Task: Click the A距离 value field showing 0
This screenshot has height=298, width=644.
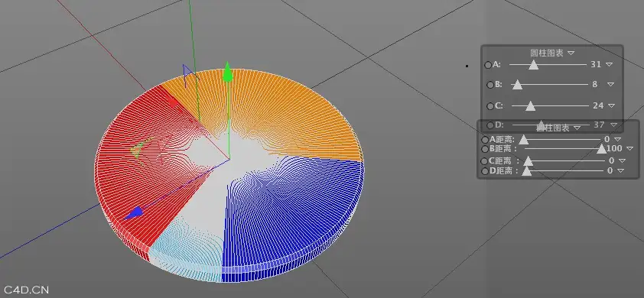Action: point(607,140)
